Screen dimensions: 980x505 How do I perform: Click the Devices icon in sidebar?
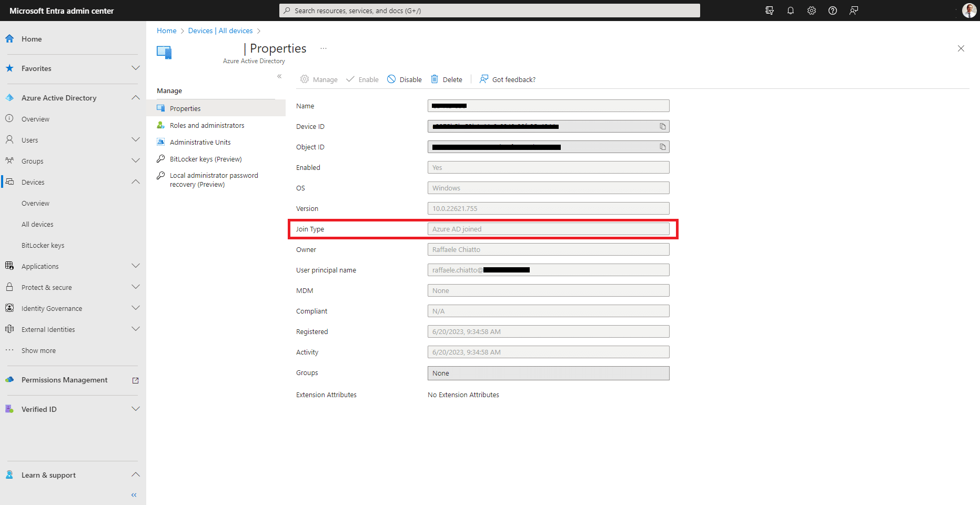[9, 181]
